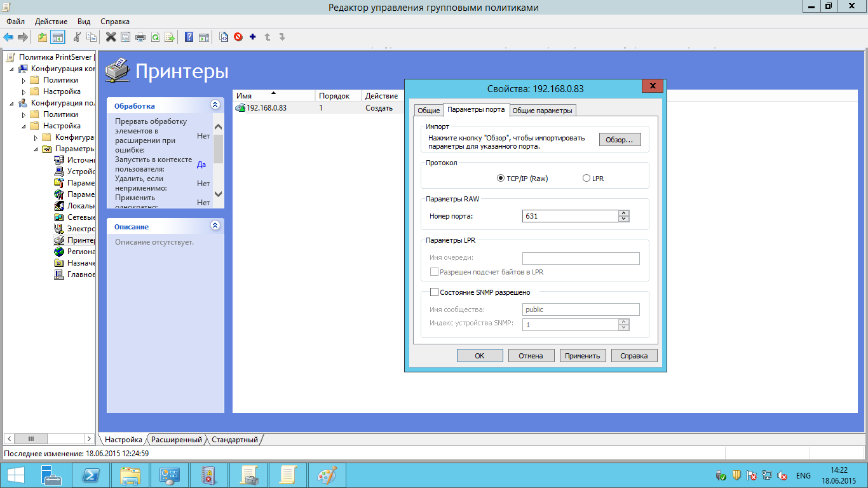Image resolution: width=868 pixels, height=488 pixels.
Task: Collapse the Параметры control panel tree node
Action: pyautogui.click(x=36, y=149)
